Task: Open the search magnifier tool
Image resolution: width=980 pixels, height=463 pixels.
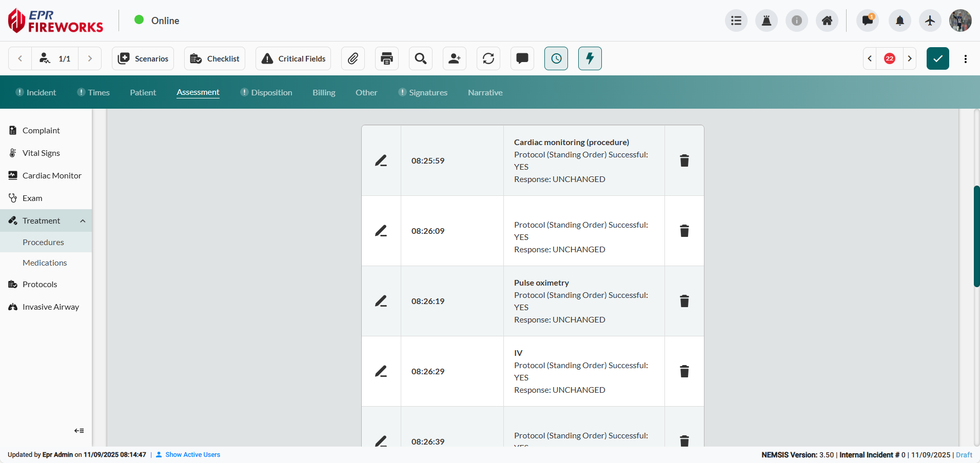Action: click(x=421, y=58)
